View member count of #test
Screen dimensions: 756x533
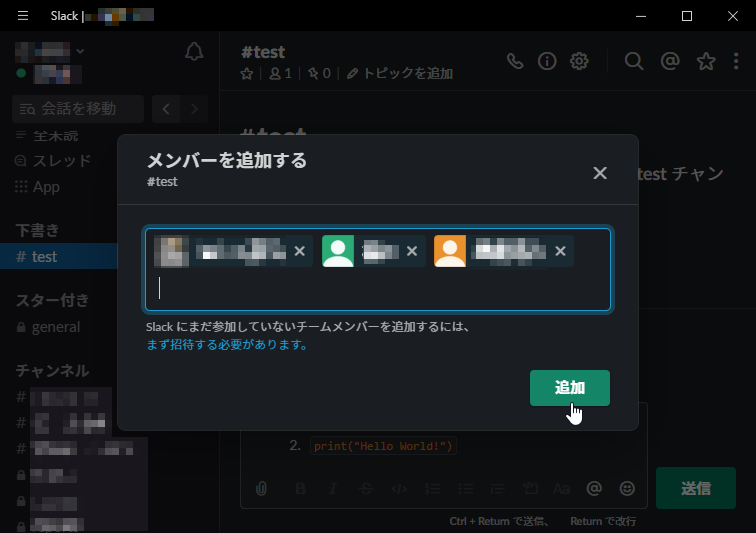(280, 73)
